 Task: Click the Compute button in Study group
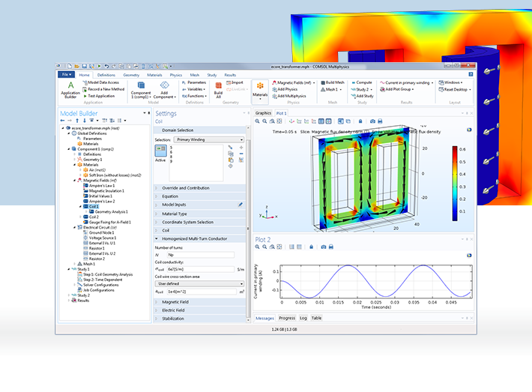pyautogui.click(x=362, y=82)
